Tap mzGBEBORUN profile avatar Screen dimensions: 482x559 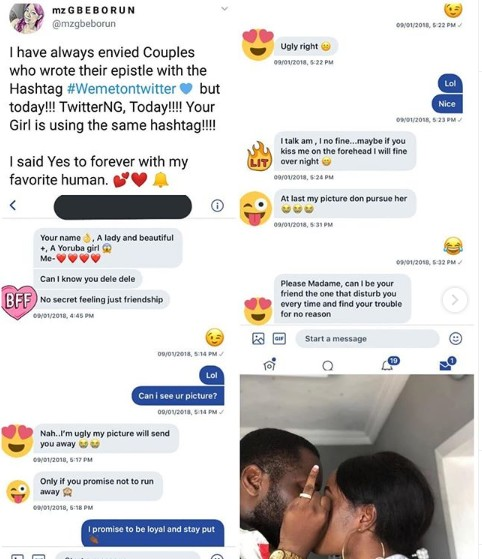click(26, 17)
